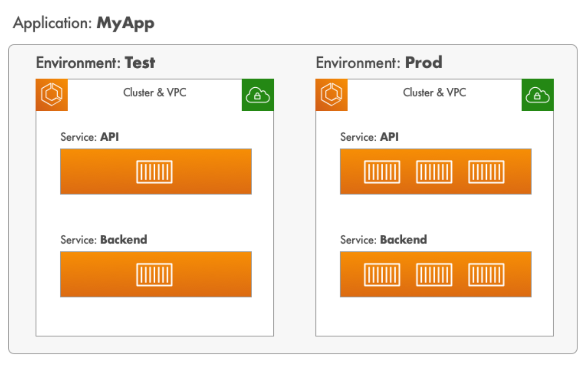Switch to the Environment: Prod section
The image size is (588, 375).
click(379, 62)
